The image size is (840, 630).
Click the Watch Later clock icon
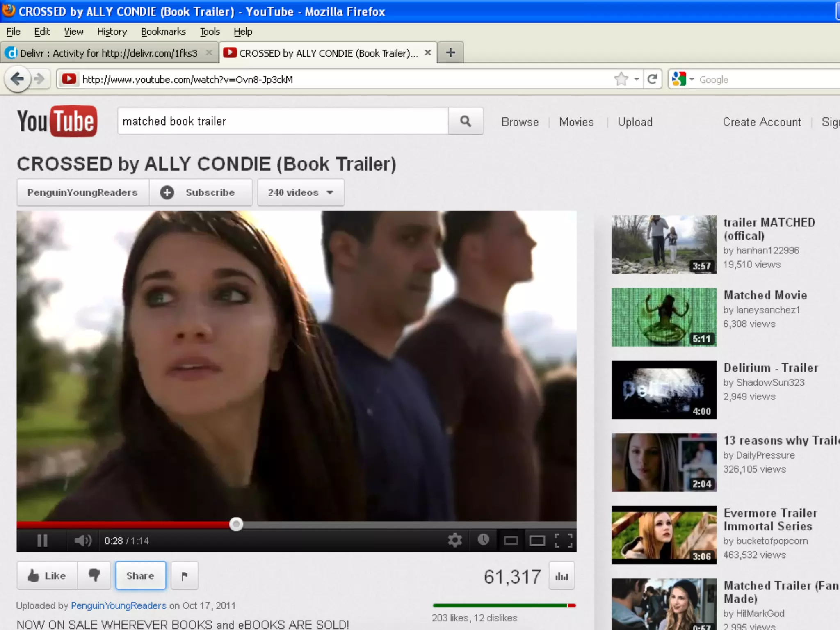click(484, 540)
